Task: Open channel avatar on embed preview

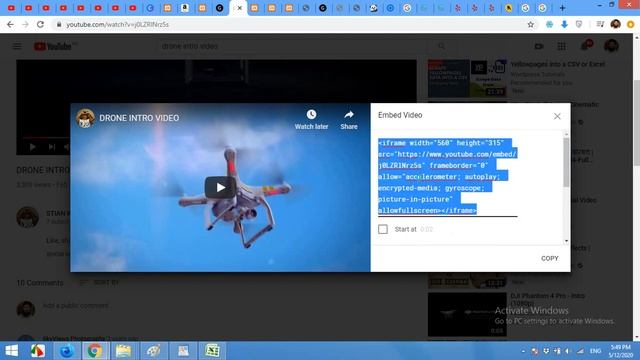Action: pyautogui.click(x=85, y=118)
